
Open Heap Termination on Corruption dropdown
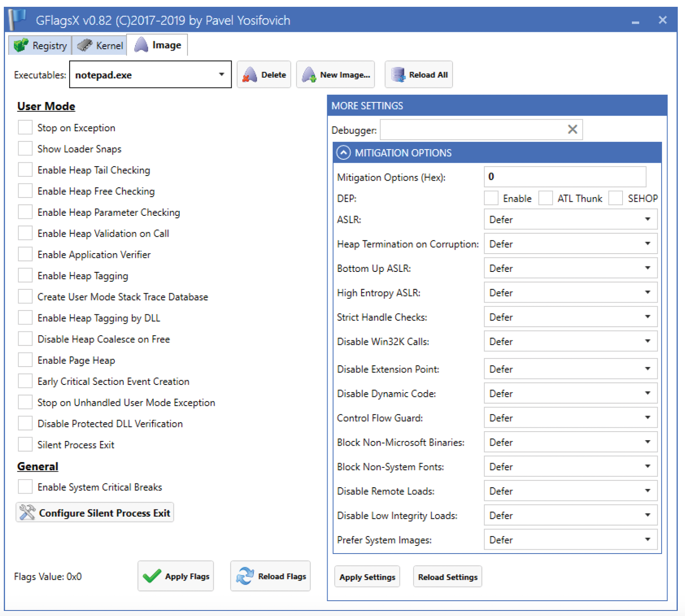[x=571, y=243]
